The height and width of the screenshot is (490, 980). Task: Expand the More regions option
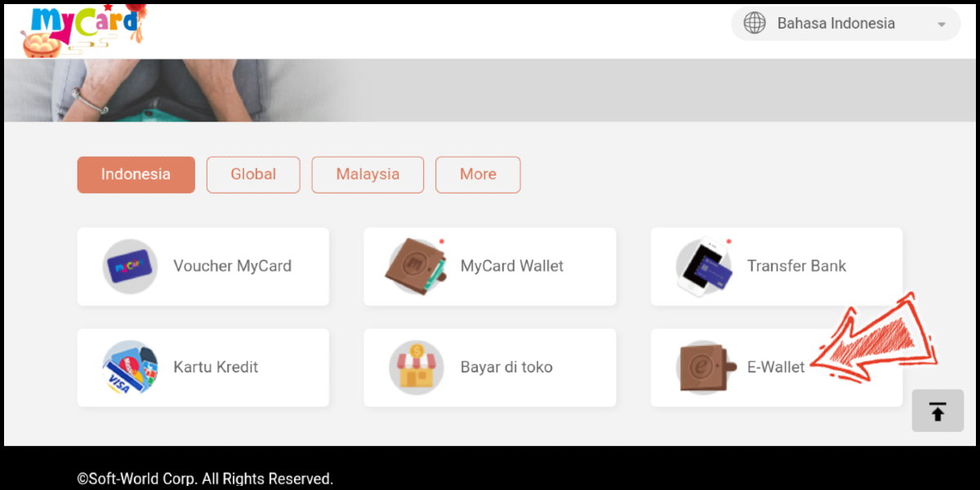coord(478,175)
